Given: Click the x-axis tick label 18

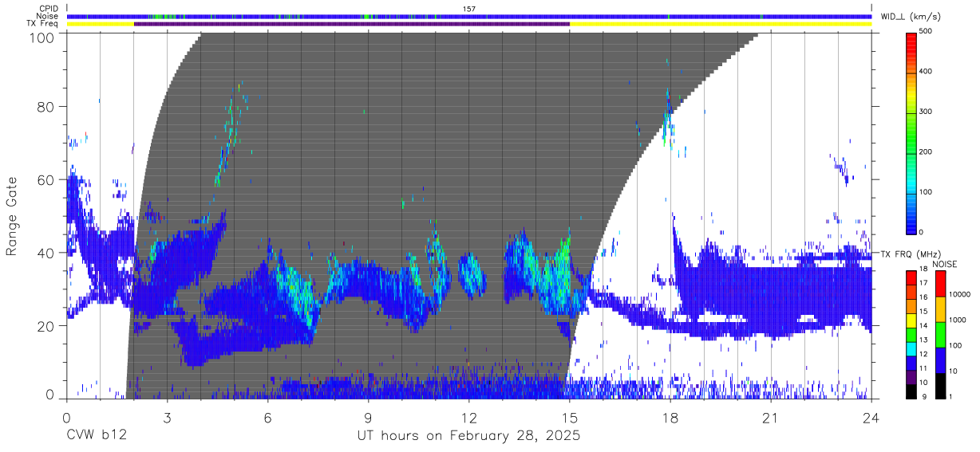Looking at the screenshot, I should (670, 418).
